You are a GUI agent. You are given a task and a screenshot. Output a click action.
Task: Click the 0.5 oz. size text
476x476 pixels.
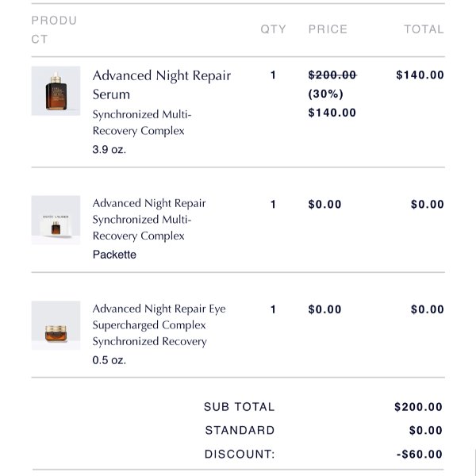[x=109, y=360]
